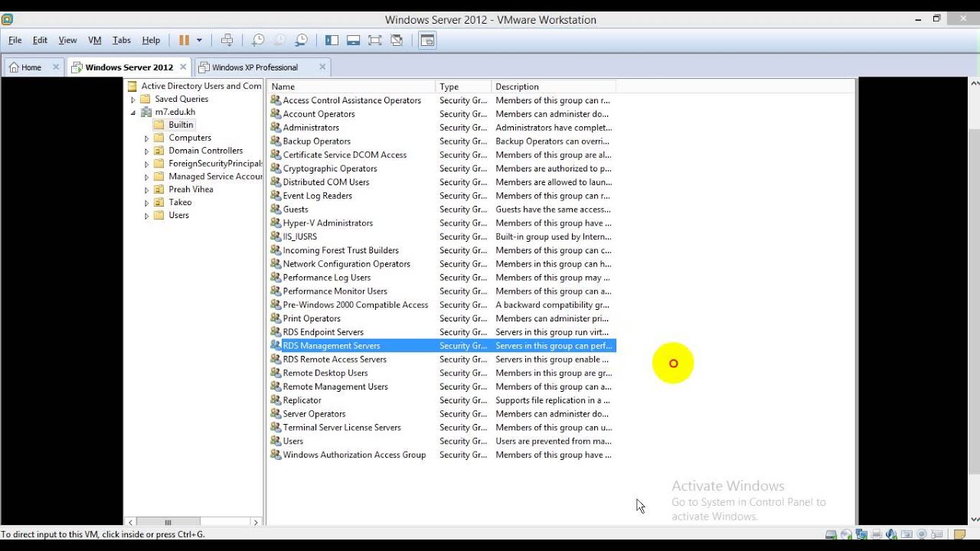Click the CD/DVD drive status icon
980x551 pixels.
[846, 534]
